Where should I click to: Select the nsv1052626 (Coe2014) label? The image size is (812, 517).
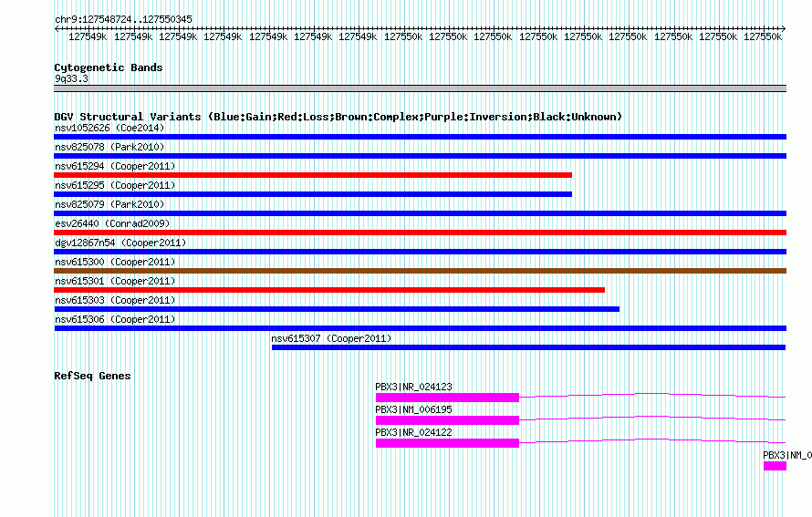(x=109, y=128)
